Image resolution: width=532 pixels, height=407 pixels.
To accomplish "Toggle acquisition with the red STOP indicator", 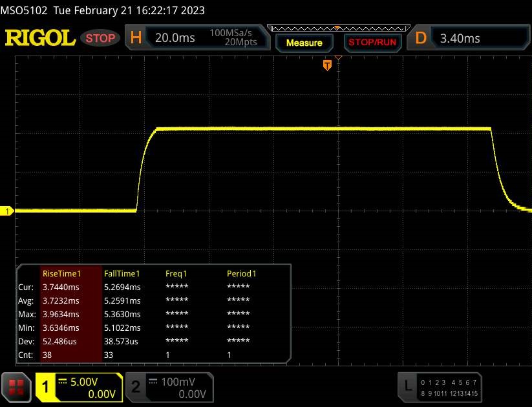I will coord(100,38).
